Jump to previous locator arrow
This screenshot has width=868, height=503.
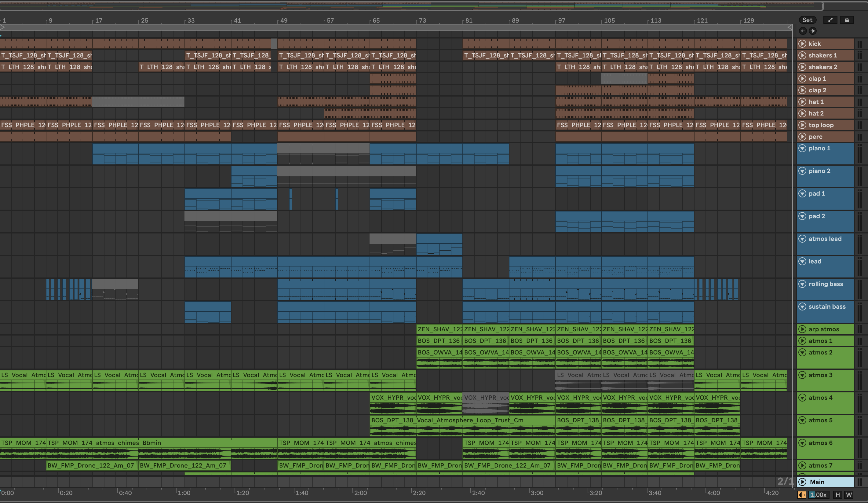(x=803, y=31)
